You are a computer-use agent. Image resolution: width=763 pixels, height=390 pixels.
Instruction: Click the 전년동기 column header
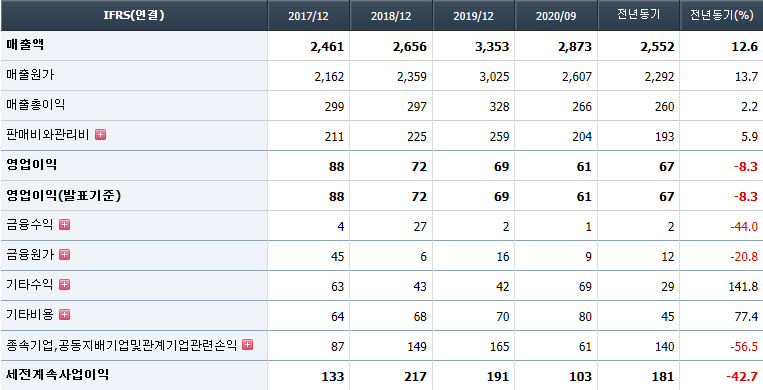click(638, 16)
